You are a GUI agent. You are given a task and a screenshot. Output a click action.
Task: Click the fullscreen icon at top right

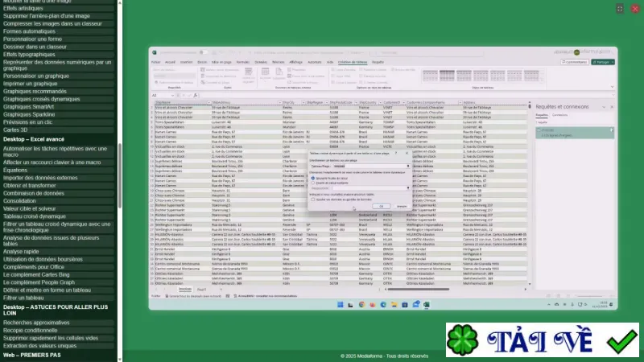tap(620, 9)
